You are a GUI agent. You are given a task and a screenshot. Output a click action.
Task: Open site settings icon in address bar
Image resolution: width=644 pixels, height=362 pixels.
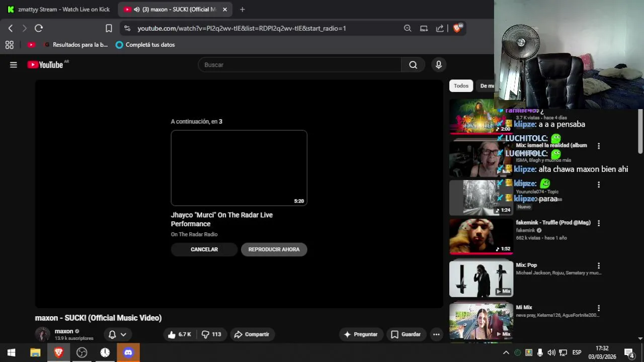127,29
